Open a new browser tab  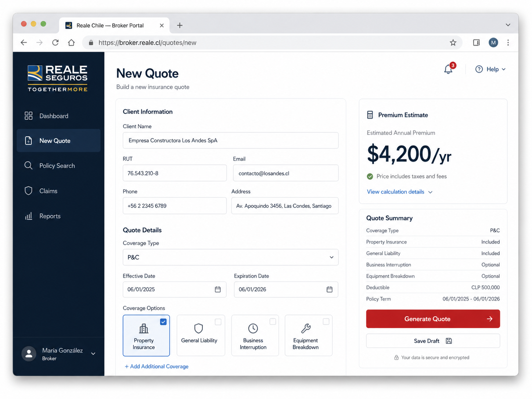180,25
